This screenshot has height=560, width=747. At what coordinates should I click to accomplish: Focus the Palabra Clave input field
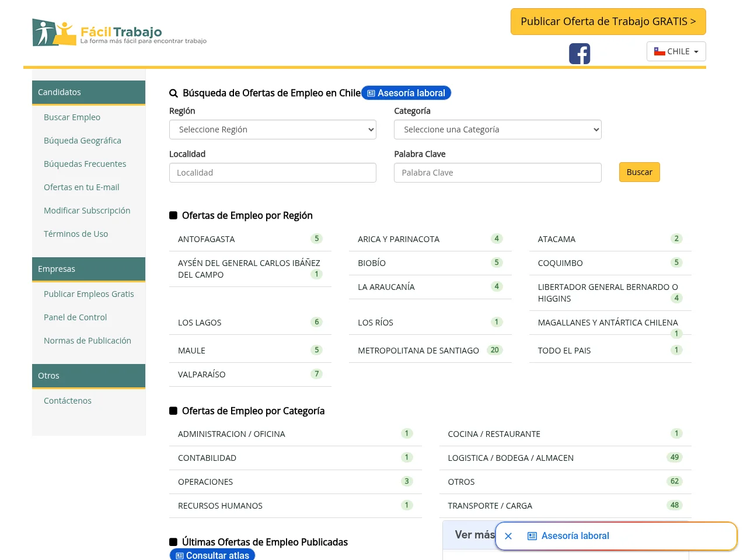pyautogui.click(x=498, y=173)
